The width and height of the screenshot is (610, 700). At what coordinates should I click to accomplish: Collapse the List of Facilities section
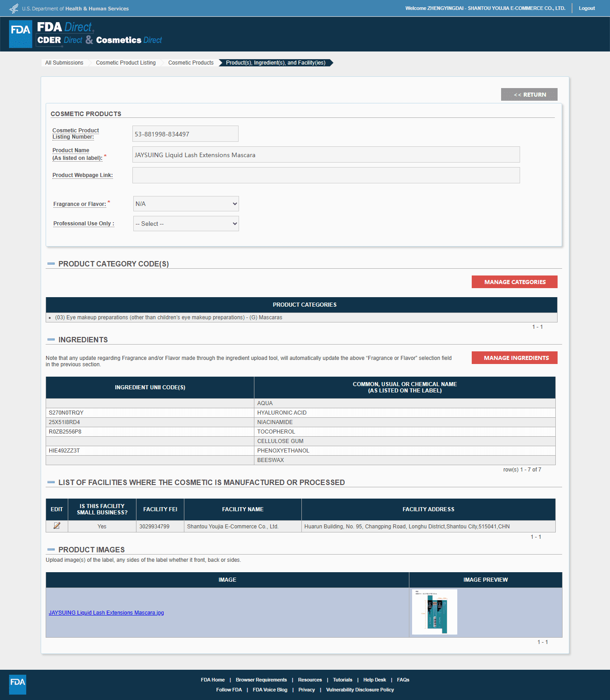pos(51,482)
